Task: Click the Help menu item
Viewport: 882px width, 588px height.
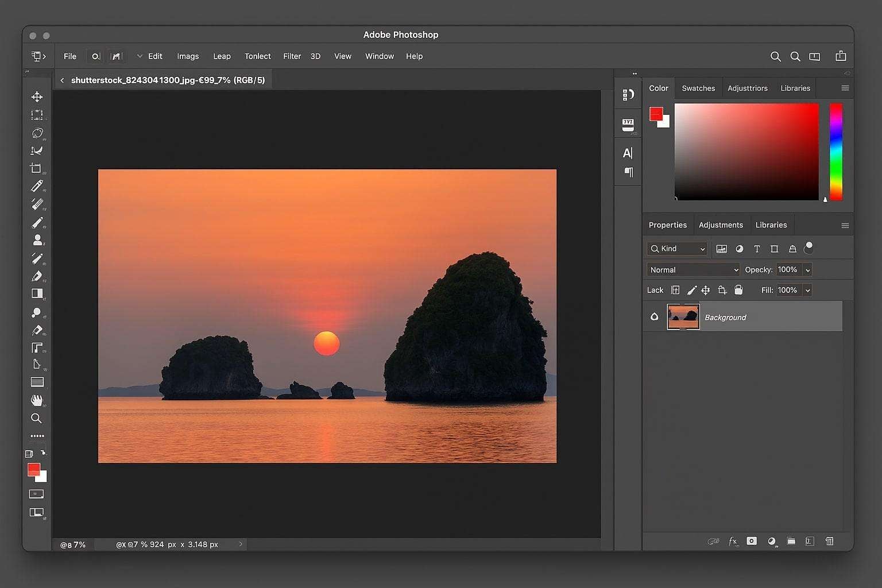Action: coord(414,56)
